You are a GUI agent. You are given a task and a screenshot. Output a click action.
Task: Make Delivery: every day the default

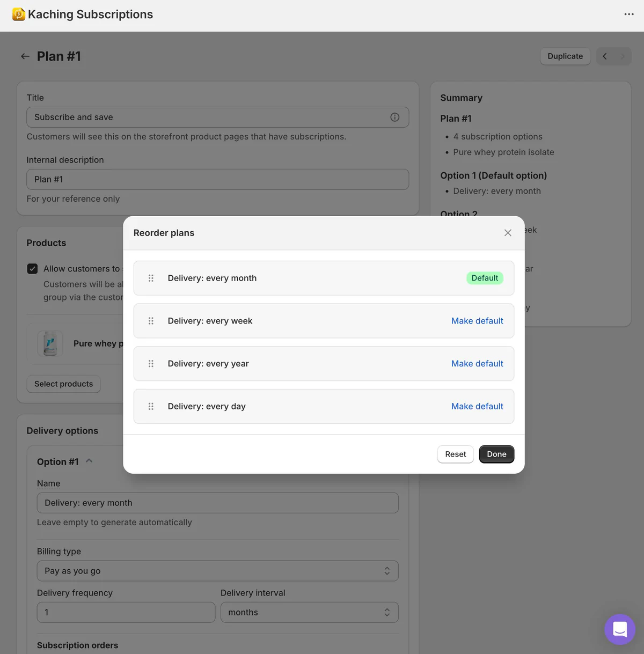(x=477, y=406)
